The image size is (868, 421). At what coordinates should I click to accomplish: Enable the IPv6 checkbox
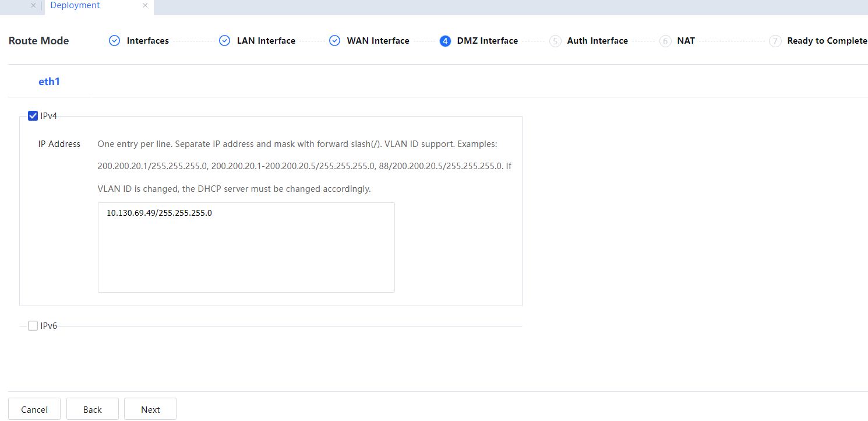coord(33,326)
